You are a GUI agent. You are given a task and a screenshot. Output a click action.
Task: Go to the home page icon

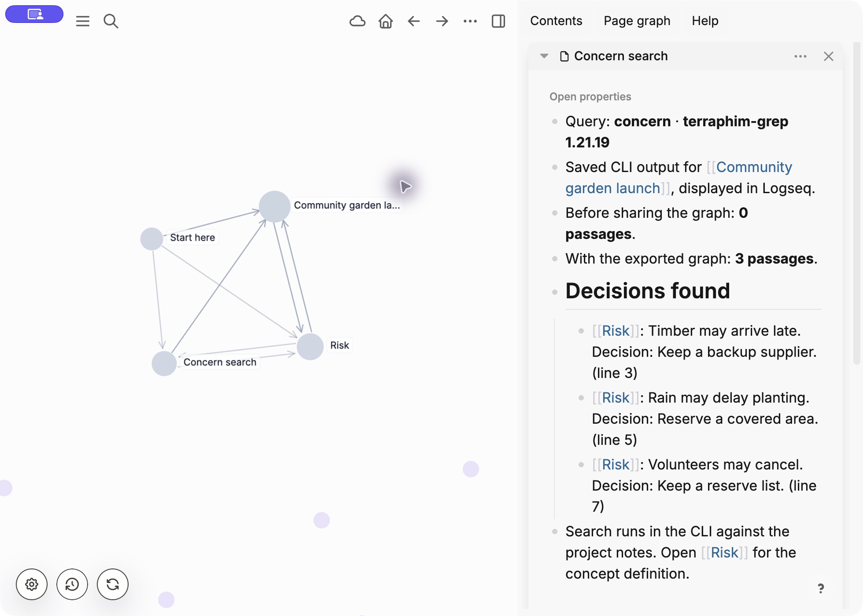385,21
